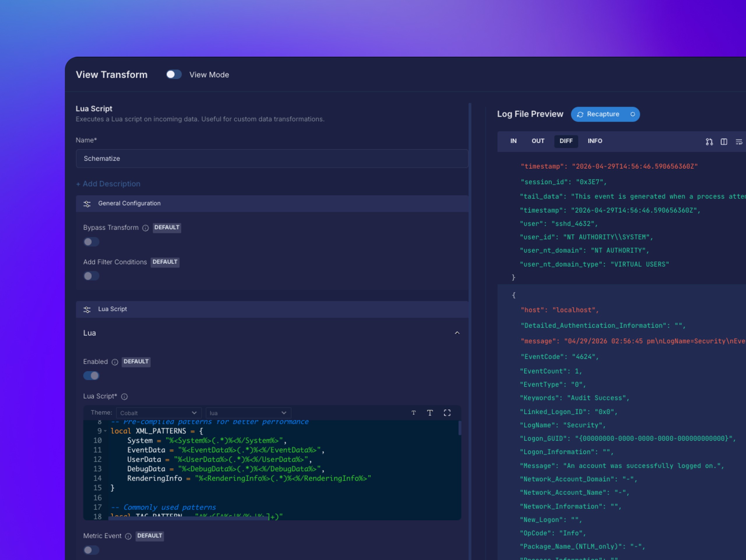Screen dimensions: 746x560
Task: Open the Cobalt theme dropdown
Action: tap(159, 413)
